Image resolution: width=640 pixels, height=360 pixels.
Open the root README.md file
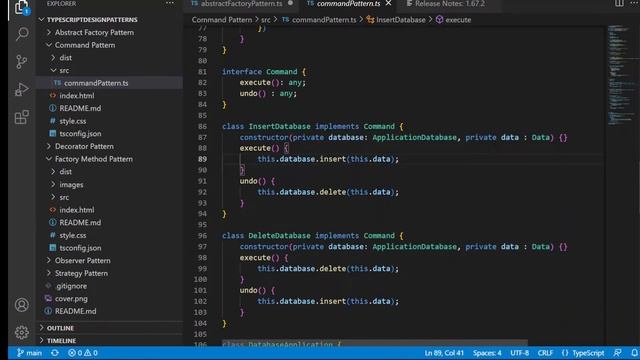coord(76,311)
